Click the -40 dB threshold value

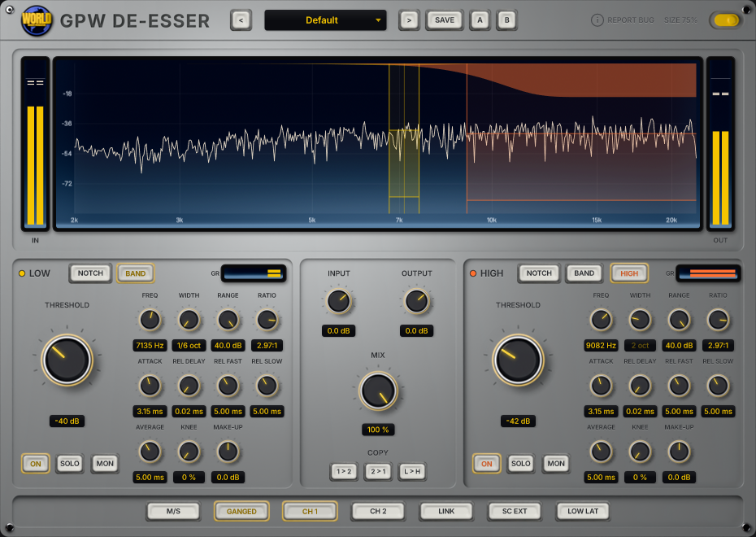(67, 421)
